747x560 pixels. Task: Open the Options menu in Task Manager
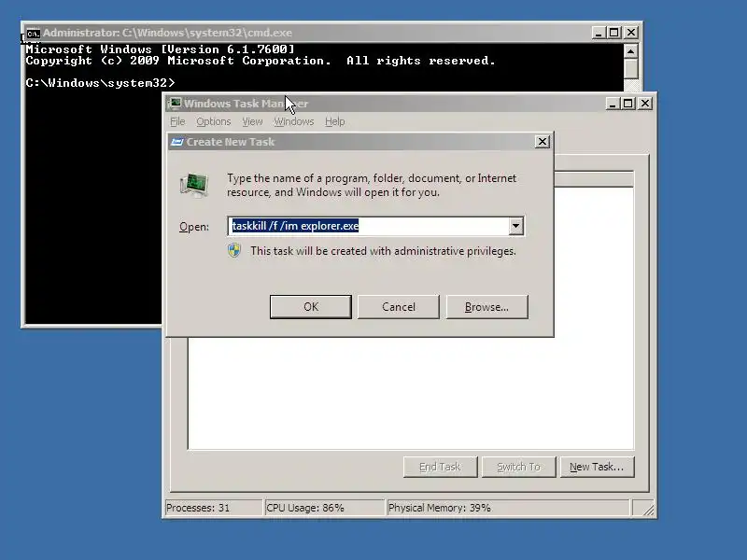(x=214, y=121)
